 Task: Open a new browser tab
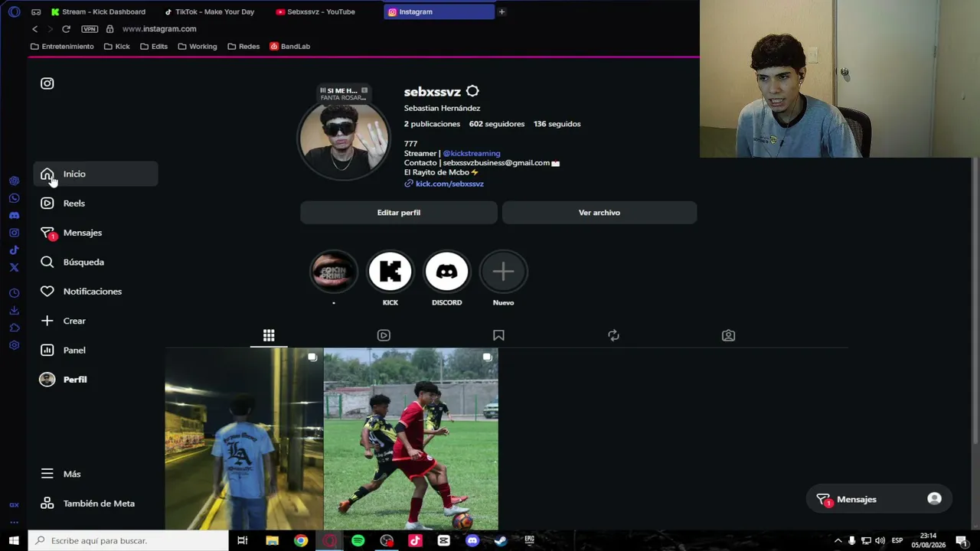pos(501,11)
